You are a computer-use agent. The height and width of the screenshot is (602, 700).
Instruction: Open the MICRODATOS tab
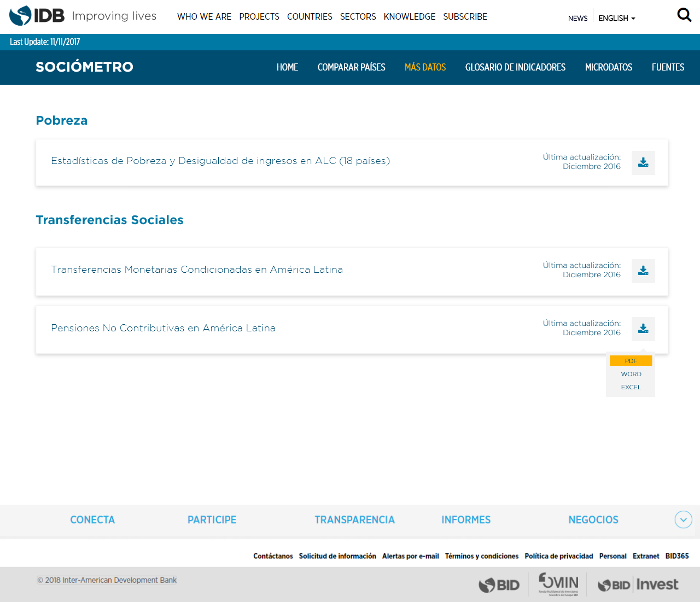click(x=608, y=67)
